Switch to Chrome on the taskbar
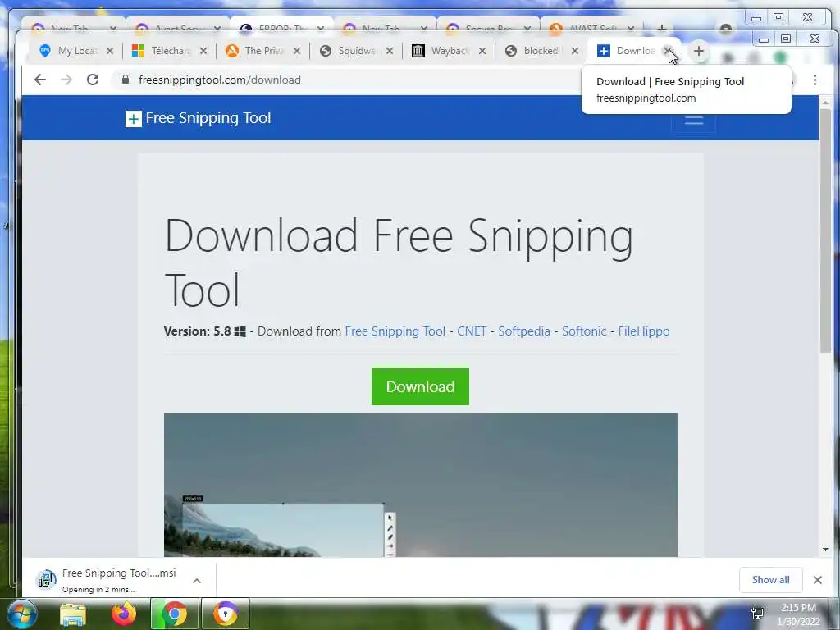 174,614
